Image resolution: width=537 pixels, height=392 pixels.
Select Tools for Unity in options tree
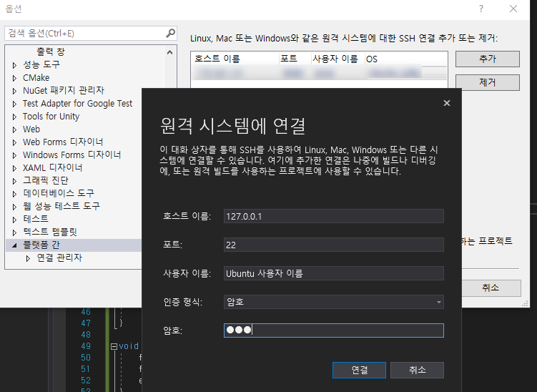click(x=51, y=117)
